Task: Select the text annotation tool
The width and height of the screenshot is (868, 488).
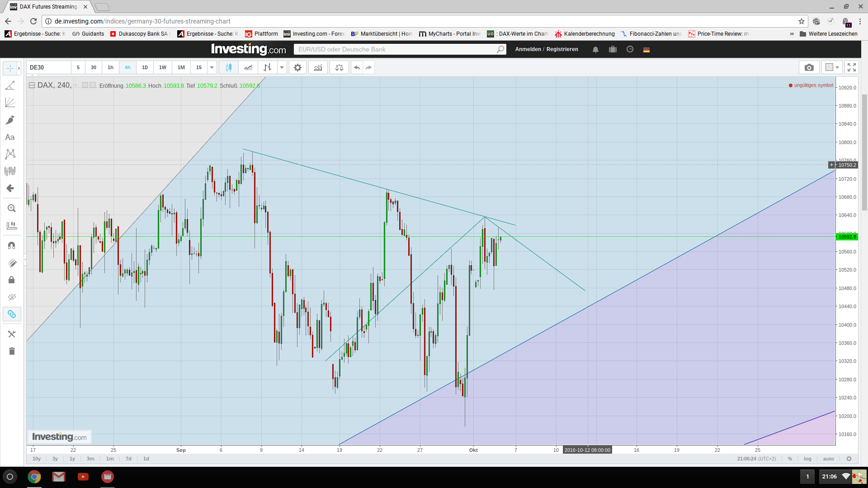Action: (10, 137)
